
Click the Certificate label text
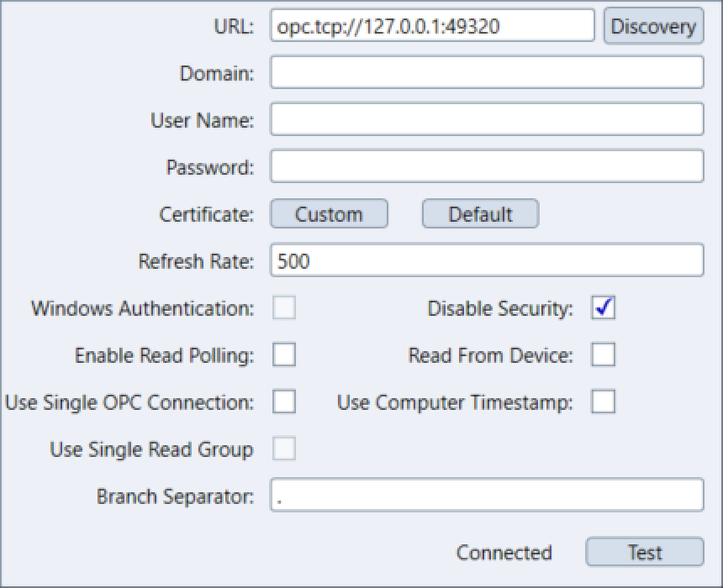pos(206,214)
